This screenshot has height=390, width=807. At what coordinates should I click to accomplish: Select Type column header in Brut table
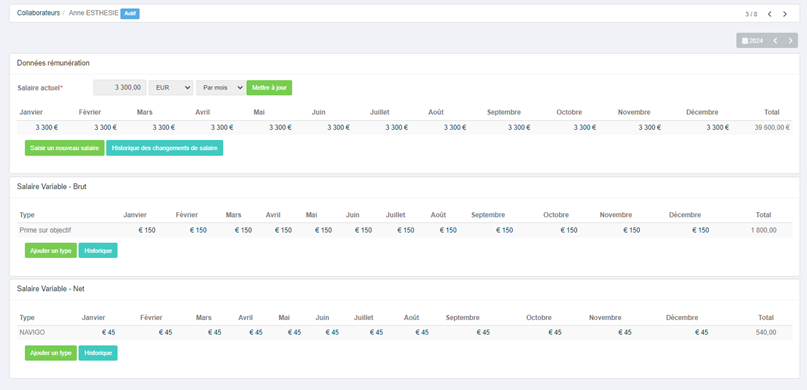27,215
